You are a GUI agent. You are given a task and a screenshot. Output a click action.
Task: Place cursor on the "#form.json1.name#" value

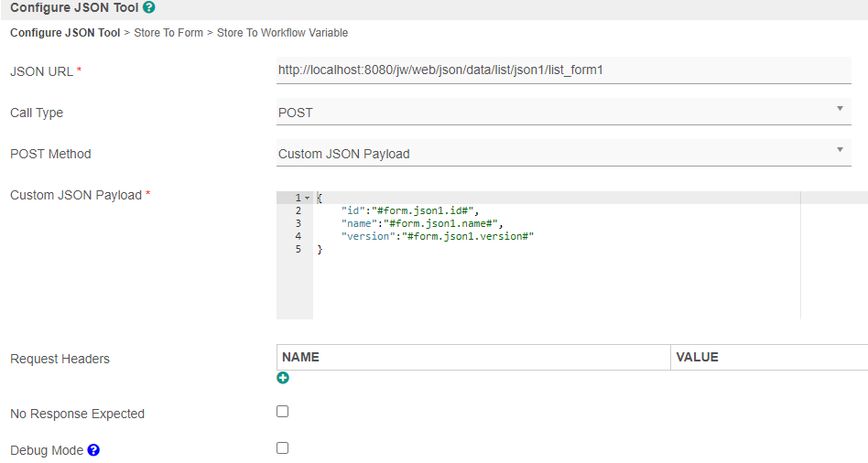click(441, 223)
